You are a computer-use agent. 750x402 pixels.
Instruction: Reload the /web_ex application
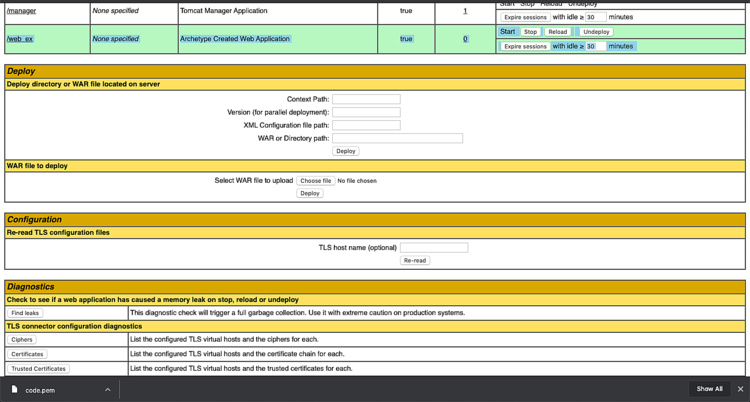[557, 32]
